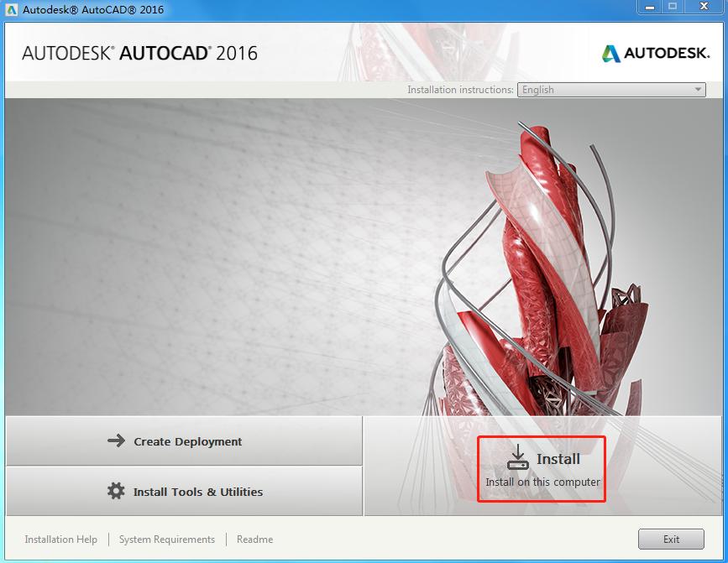View System Requirements
The width and height of the screenshot is (728, 563).
(166, 540)
